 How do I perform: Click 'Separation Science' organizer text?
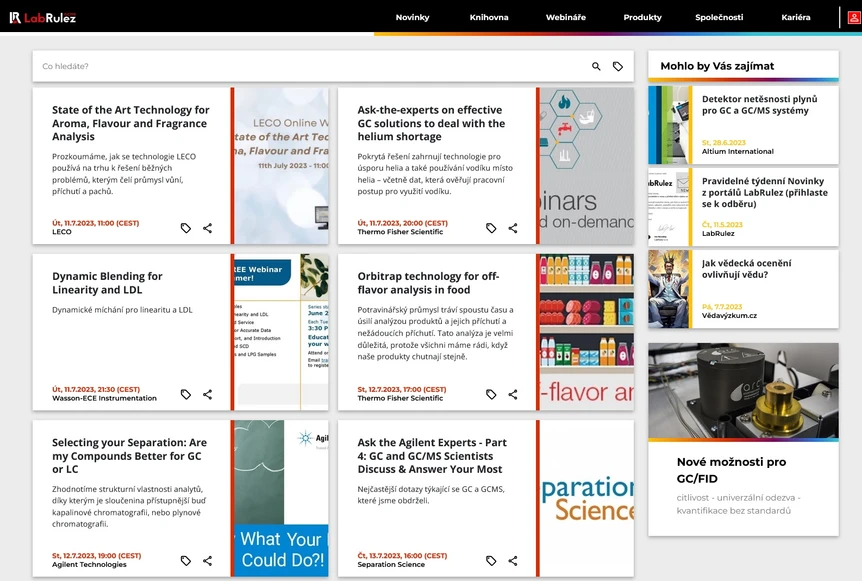(391, 565)
